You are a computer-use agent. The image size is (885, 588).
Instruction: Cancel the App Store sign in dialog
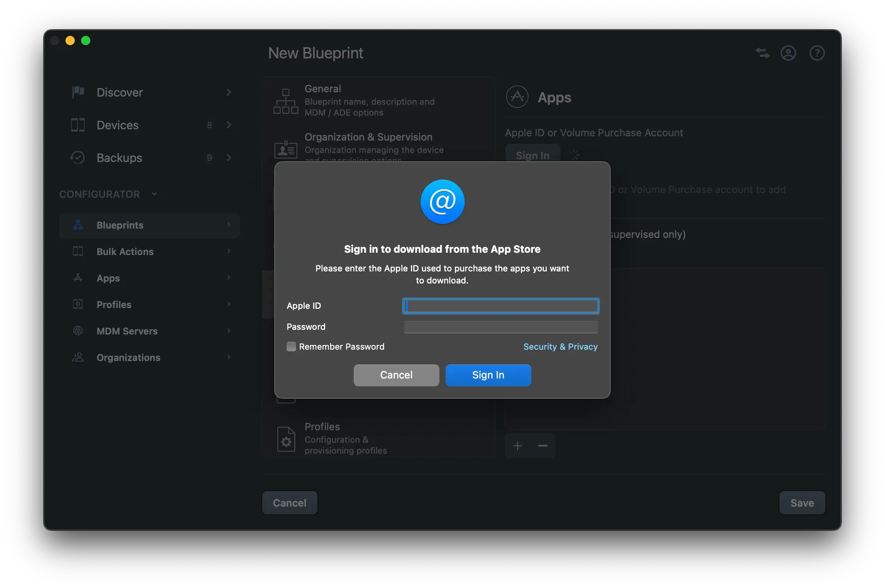pos(396,375)
